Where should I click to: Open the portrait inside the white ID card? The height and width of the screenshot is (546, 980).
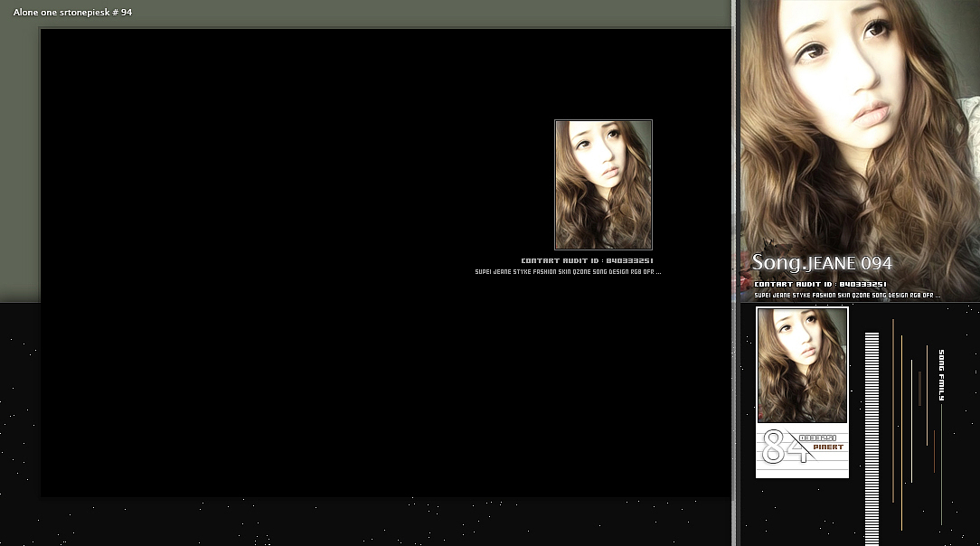(x=803, y=365)
